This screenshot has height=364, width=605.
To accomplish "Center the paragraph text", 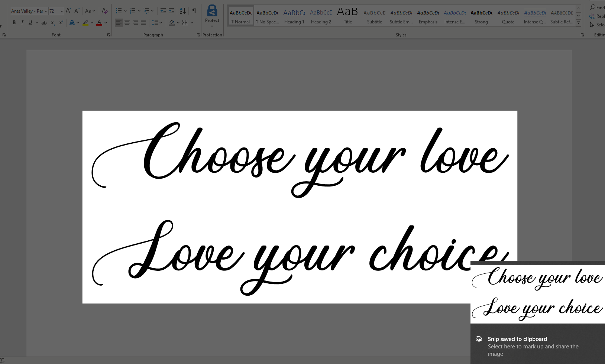I will [x=127, y=23].
